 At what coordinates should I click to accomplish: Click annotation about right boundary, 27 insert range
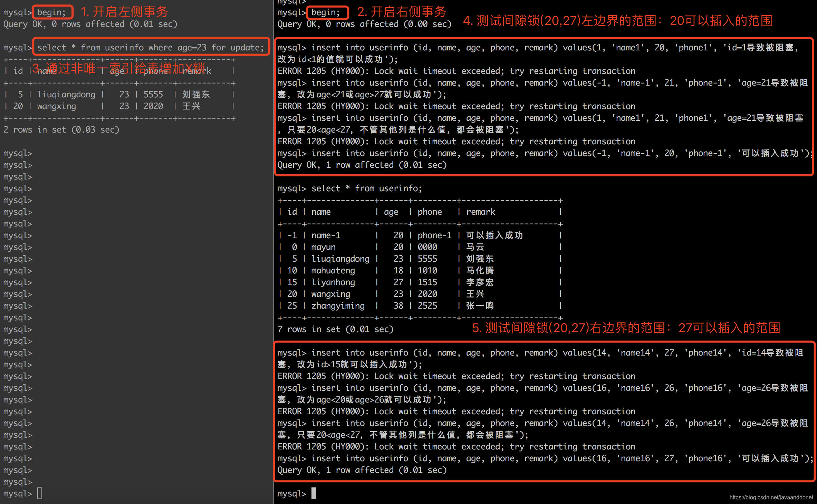pyautogui.click(x=626, y=328)
